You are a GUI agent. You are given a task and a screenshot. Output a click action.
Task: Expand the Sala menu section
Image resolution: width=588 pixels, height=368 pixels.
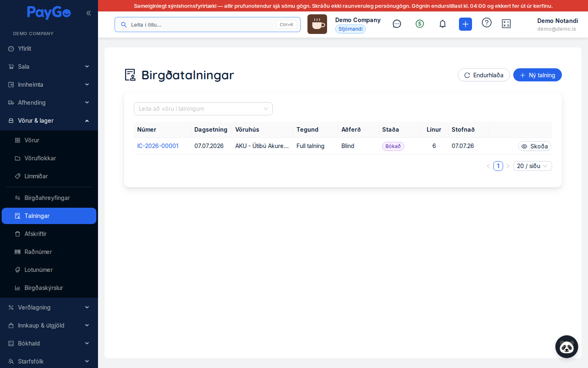49,67
